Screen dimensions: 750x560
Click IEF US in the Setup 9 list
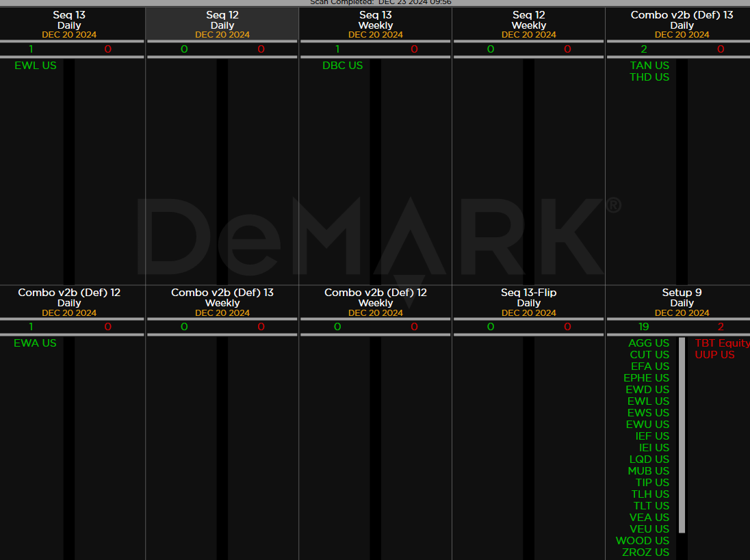pyautogui.click(x=652, y=436)
